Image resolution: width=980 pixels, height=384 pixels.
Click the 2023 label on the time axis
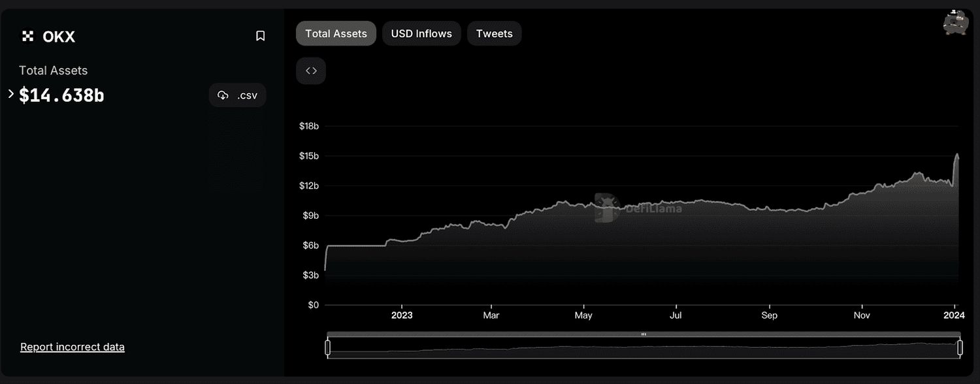point(401,315)
